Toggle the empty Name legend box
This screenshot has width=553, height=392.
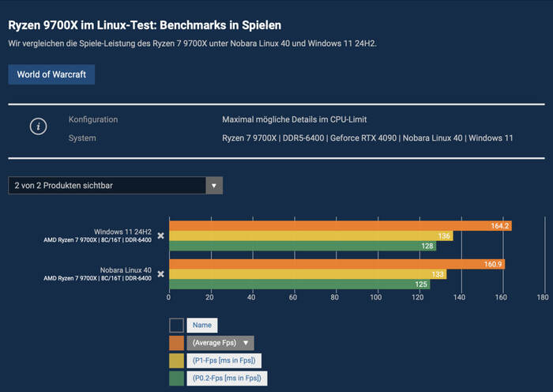pyautogui.click(x=176, y=325)
